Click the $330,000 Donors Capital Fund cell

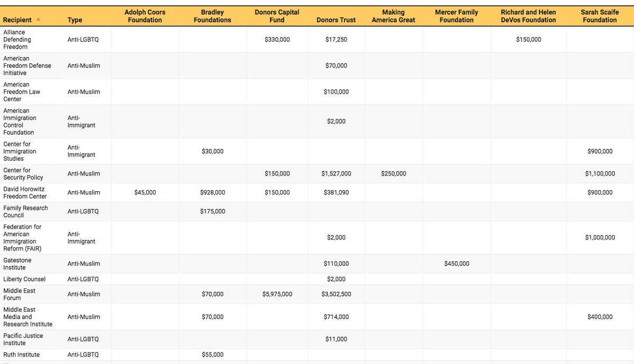pyautogui.click(x=277, y=40)
